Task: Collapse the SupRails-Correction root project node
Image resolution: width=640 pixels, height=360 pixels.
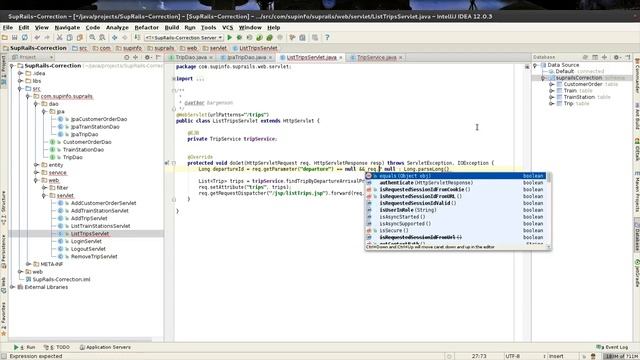Action: [x=12, y=66]
